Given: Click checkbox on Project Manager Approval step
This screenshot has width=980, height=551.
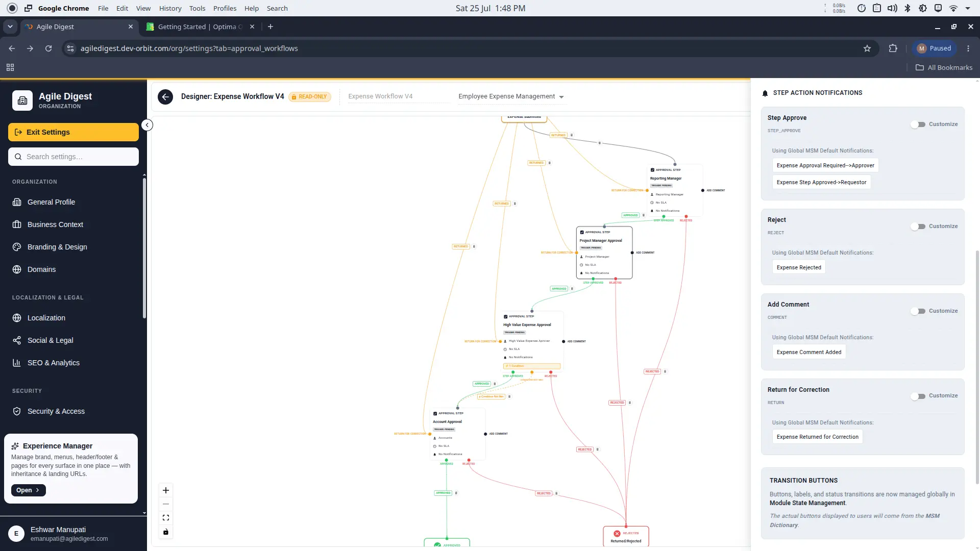Looking at the screenshot, I should (582, 232).
